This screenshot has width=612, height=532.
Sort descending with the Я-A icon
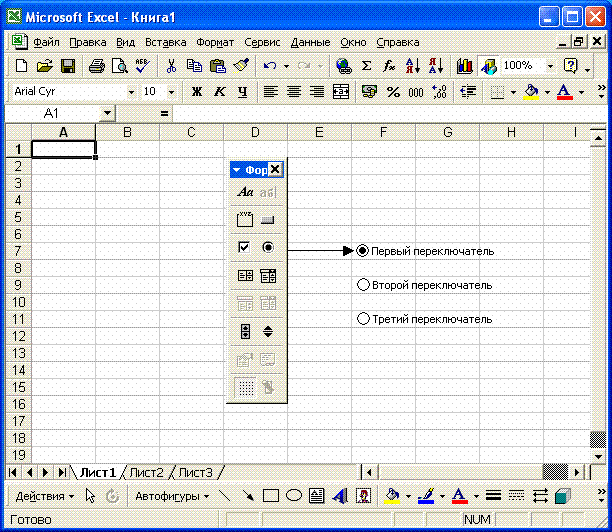[436, 66]
